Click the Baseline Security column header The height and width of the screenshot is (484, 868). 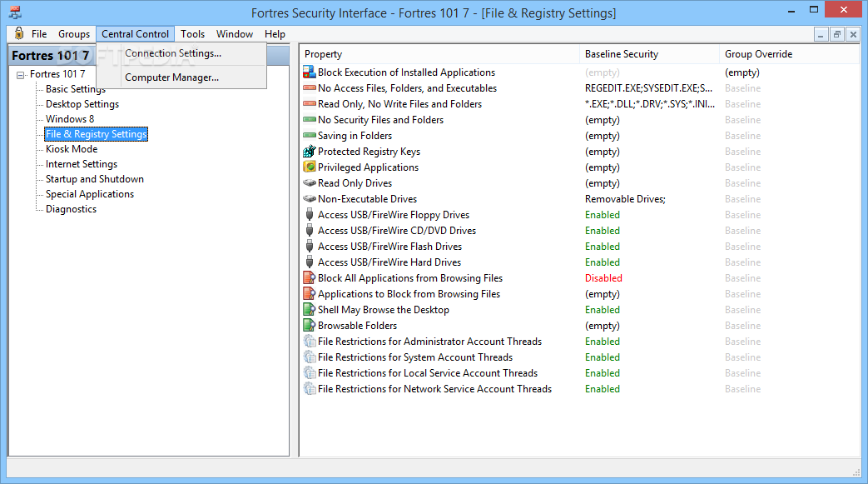(x=649, y=54)
